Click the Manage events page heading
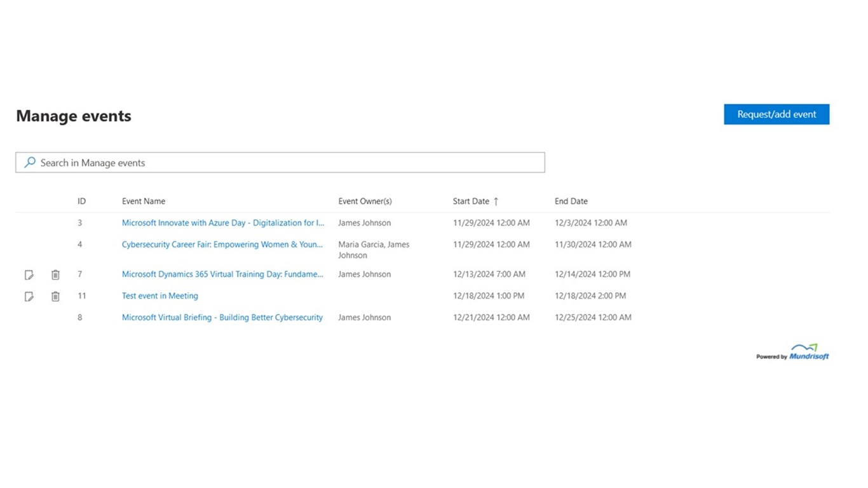Viewport: 868px width, 488px height. 74,116
